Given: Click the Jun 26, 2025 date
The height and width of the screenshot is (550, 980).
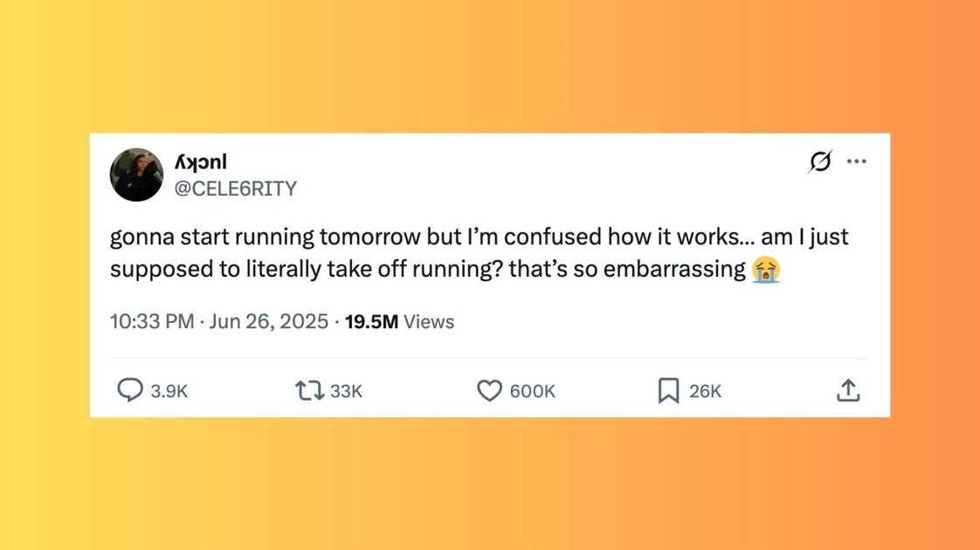Looking at the screenshot, I should pyautogui.click(x=269, y=322).
